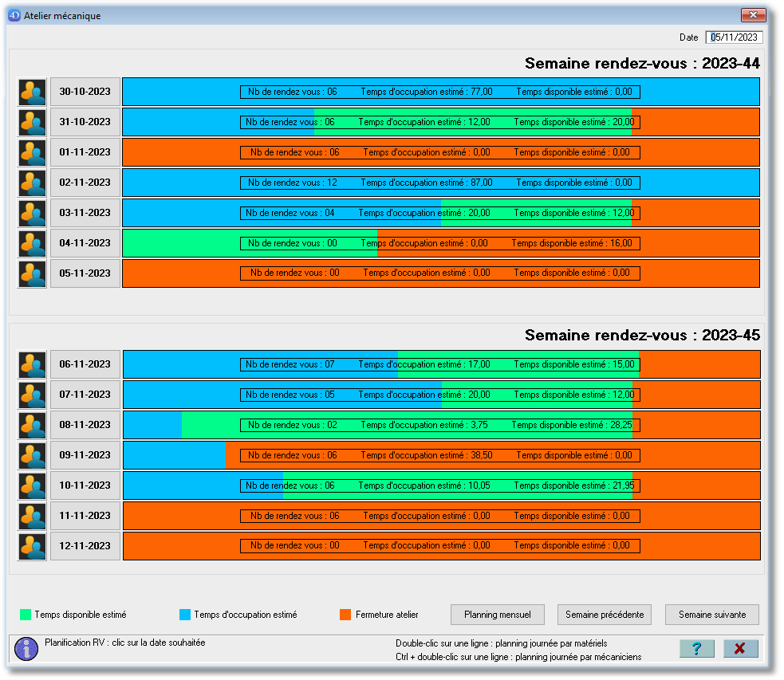Screen dimensions: 784x680
Task: Select date button 08-11-2023
Action: point(85,425)
